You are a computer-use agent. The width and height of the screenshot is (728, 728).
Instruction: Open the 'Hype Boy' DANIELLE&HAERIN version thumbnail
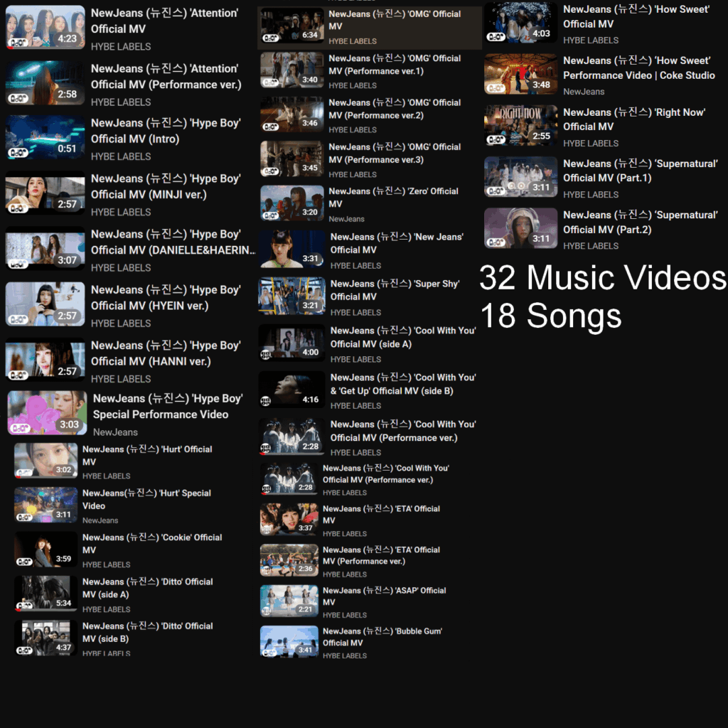[x=45, y=248]
